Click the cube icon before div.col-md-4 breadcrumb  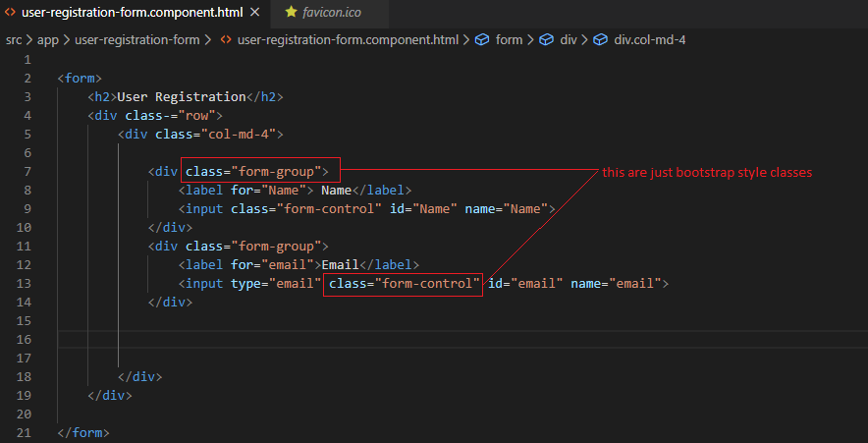[600, 40]
